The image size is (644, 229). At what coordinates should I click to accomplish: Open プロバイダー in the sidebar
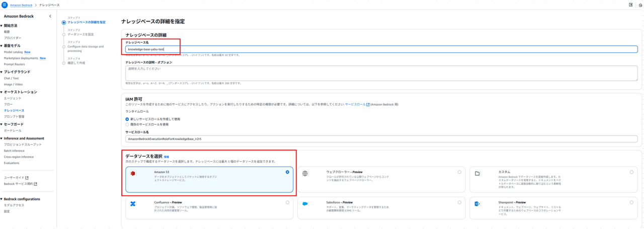click(x=13, y=38)
